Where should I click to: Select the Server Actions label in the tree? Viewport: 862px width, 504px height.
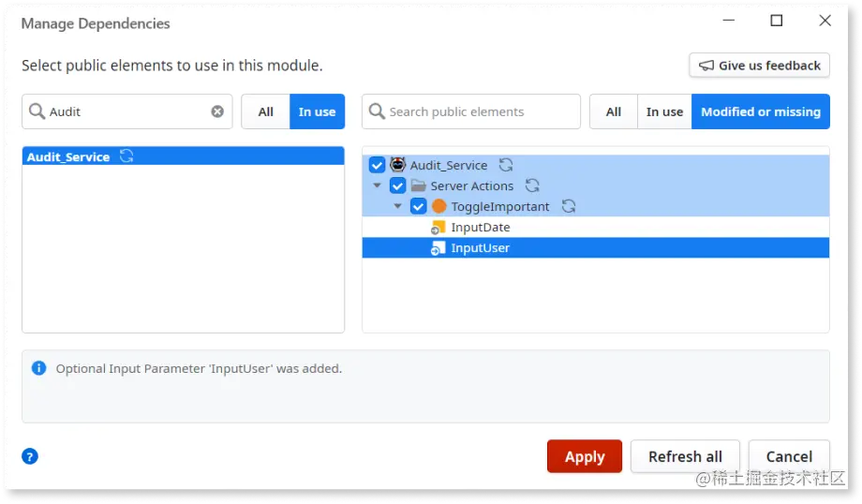(x=471, y=185)
